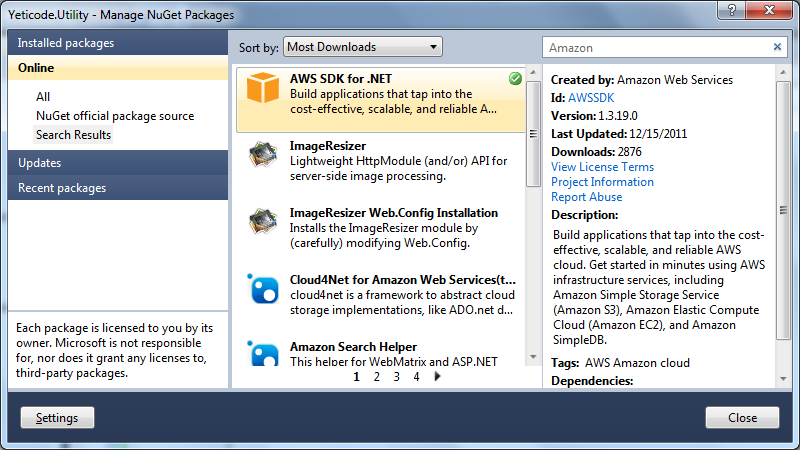Select the Search Results source
Viewport: 800px width, 450px height.
[x=74, y=134]
